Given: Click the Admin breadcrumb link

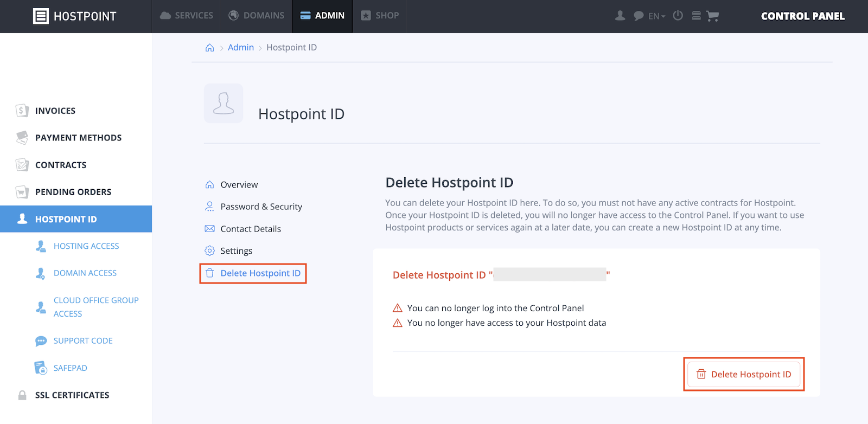Looking at the screenshot, I should [241, 47].
